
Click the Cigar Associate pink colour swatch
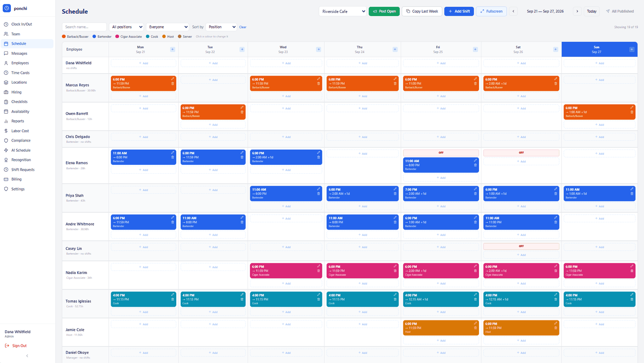[x=117, y=36]
